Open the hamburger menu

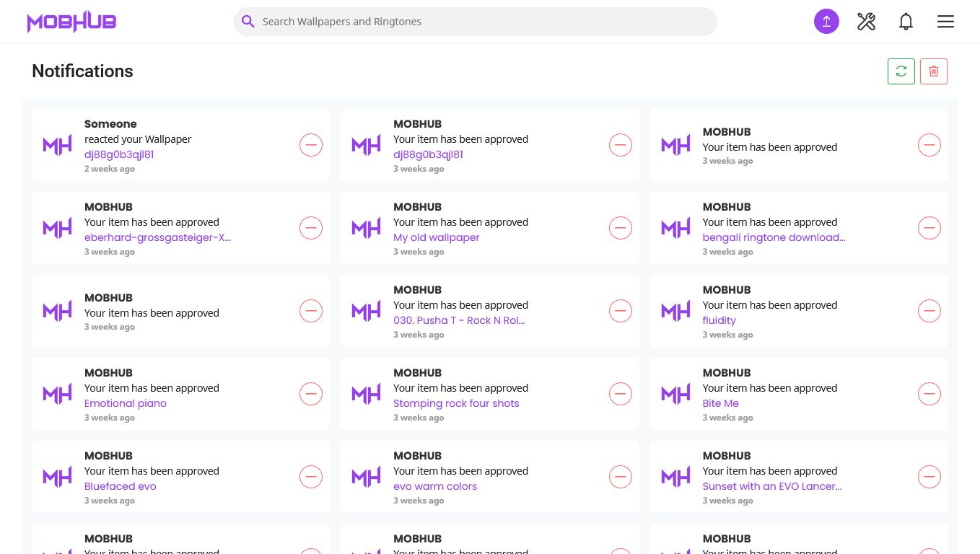tap(945, 22)
